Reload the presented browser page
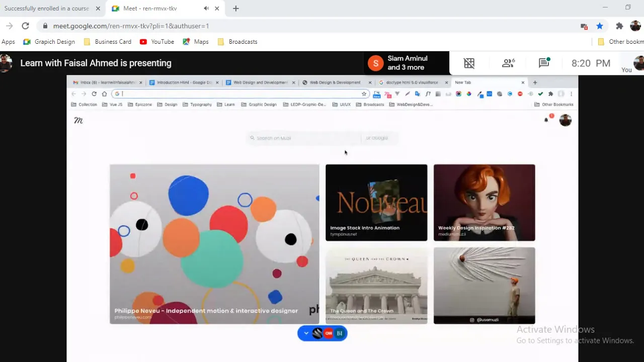 (94, 94)
